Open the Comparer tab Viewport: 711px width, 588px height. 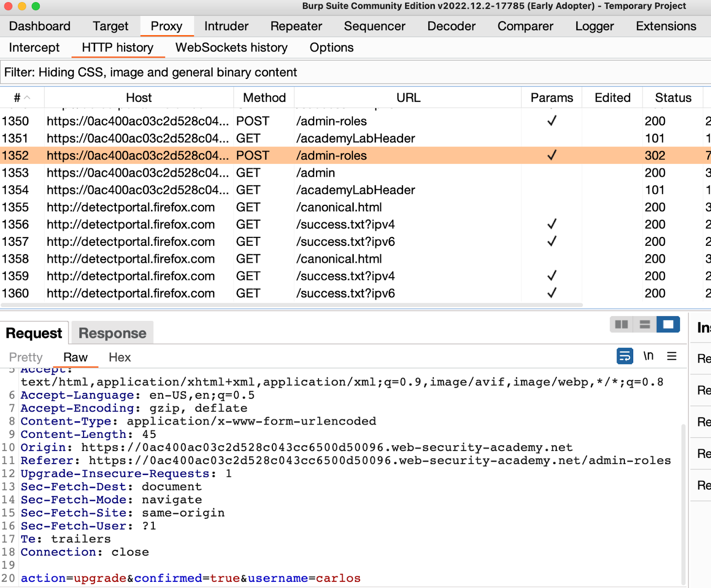(x=525, y=26)
